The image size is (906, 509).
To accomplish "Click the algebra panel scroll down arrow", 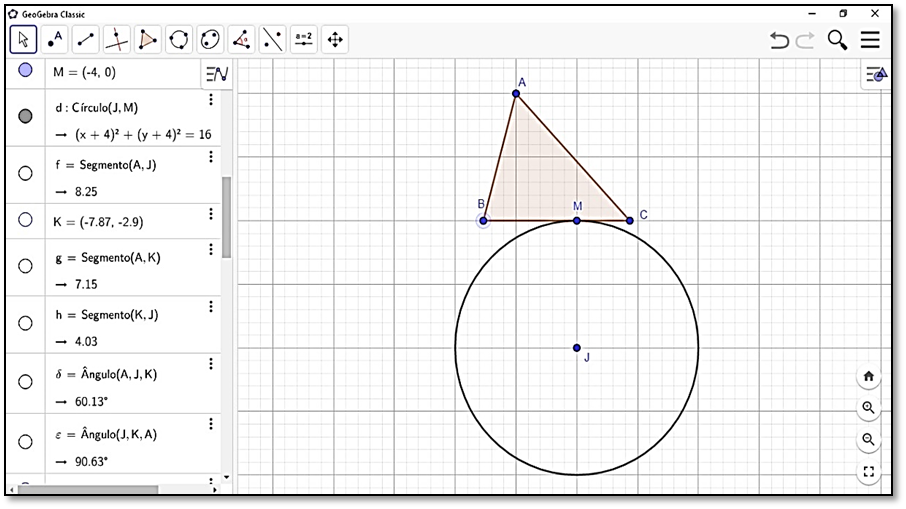I will click(226, 477).
